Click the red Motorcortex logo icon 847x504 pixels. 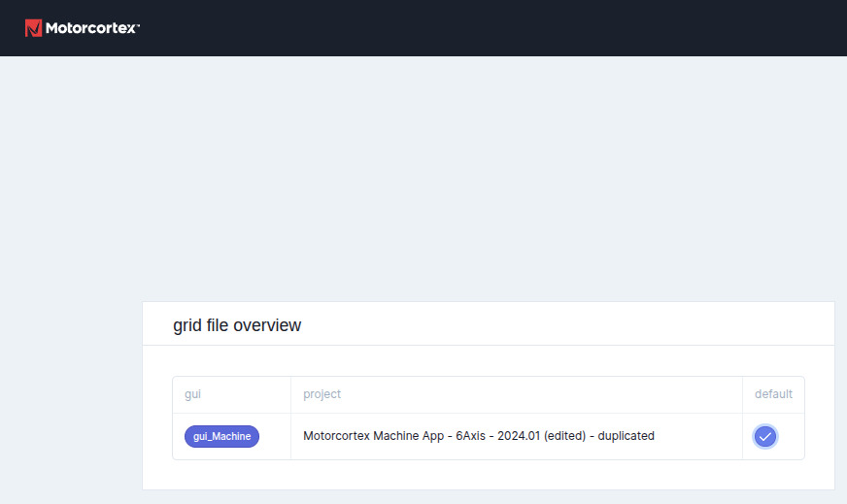click(33, 28)
